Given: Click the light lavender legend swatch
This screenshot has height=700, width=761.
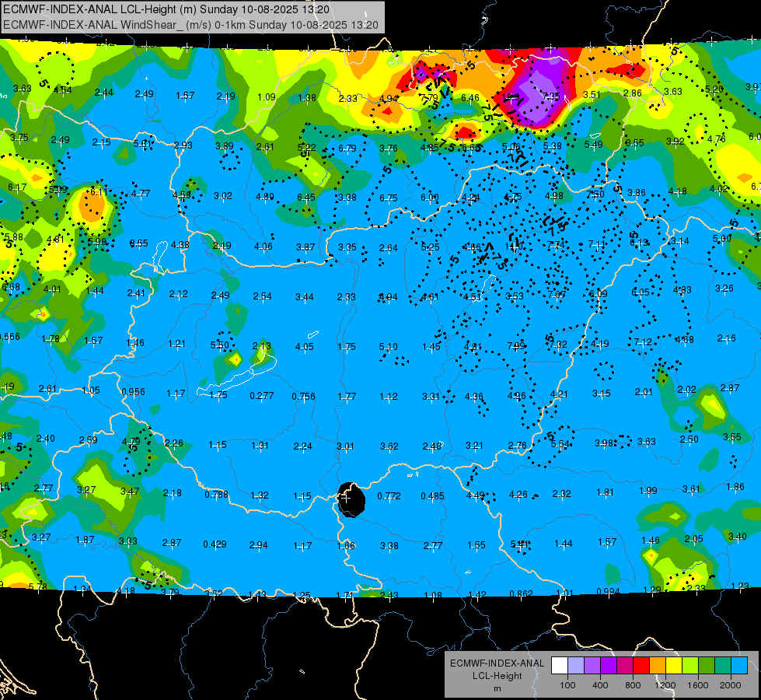Looking at the screenshot, I should [576, 665].
